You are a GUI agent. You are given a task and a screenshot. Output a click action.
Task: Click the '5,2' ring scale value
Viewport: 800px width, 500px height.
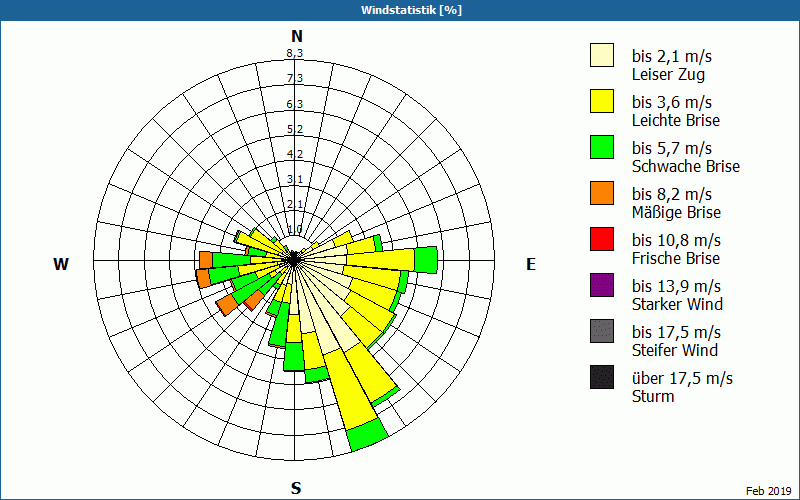295,129
